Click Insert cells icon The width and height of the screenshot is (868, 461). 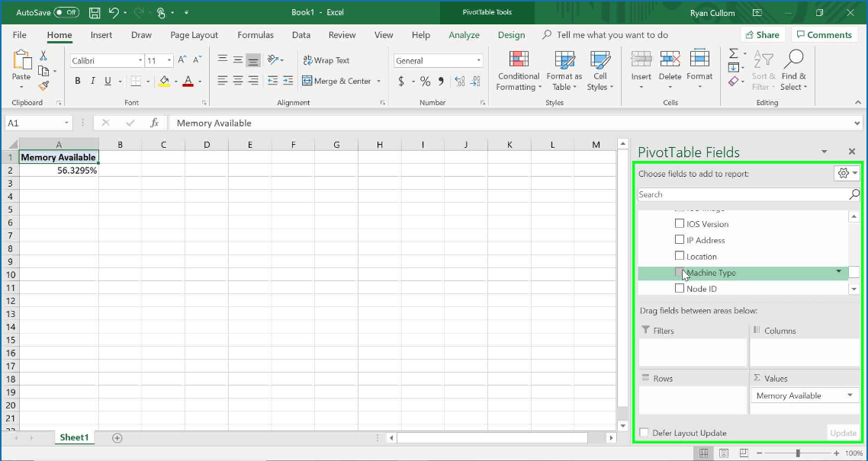click(641, 59)
